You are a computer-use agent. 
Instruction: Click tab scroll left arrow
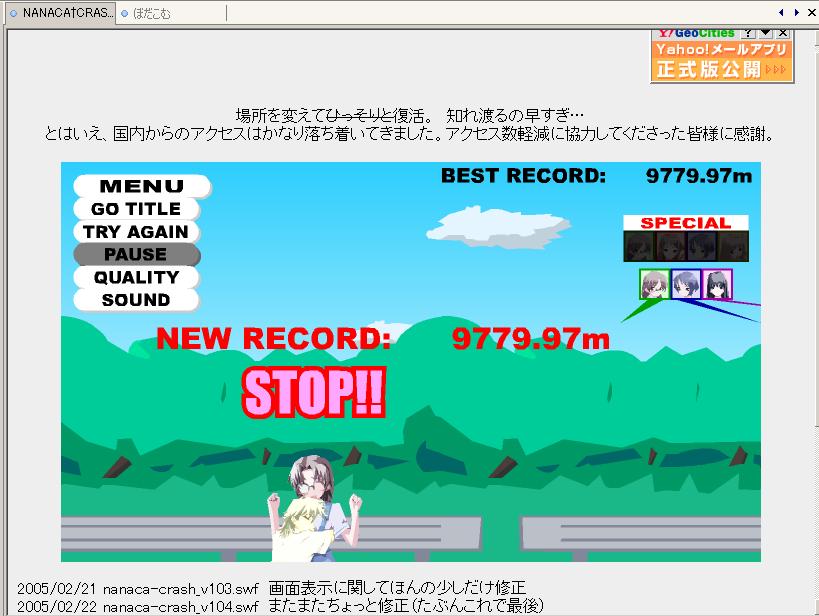pos(781,13)
